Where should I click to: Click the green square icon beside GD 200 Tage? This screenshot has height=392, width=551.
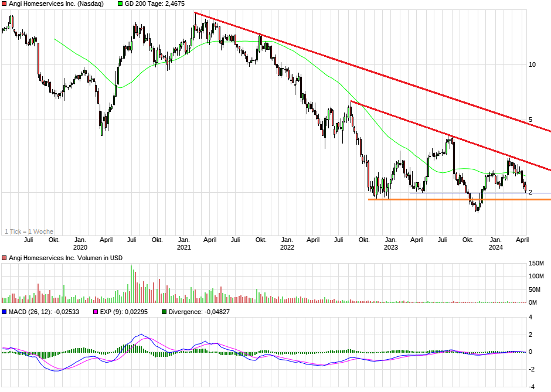[119, 4]
